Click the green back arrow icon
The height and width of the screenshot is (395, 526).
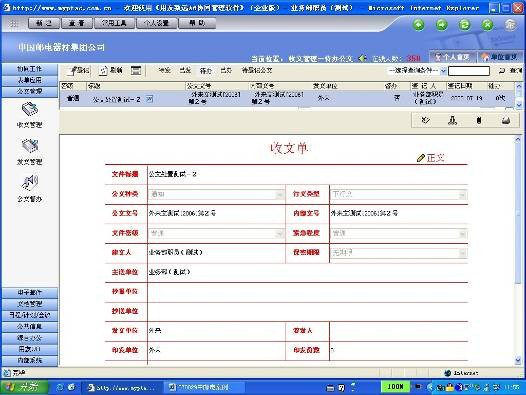coord(419,24)
